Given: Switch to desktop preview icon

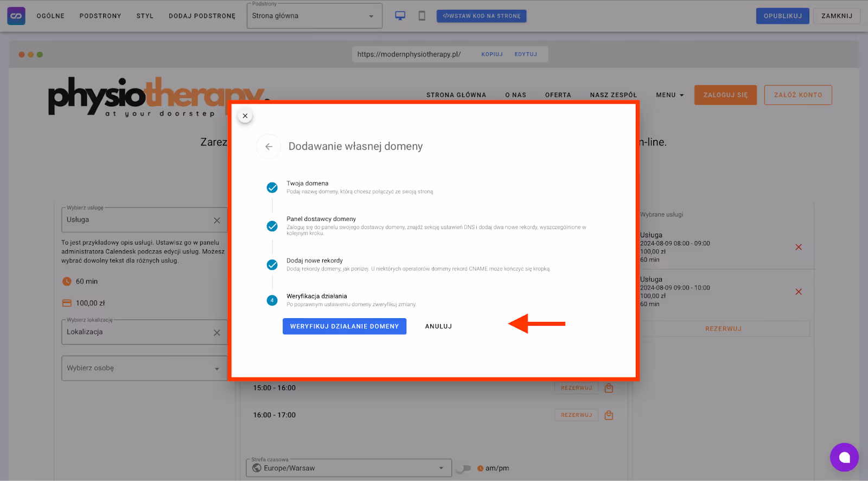Looking at the screenshot, I should tap(400, 16).
